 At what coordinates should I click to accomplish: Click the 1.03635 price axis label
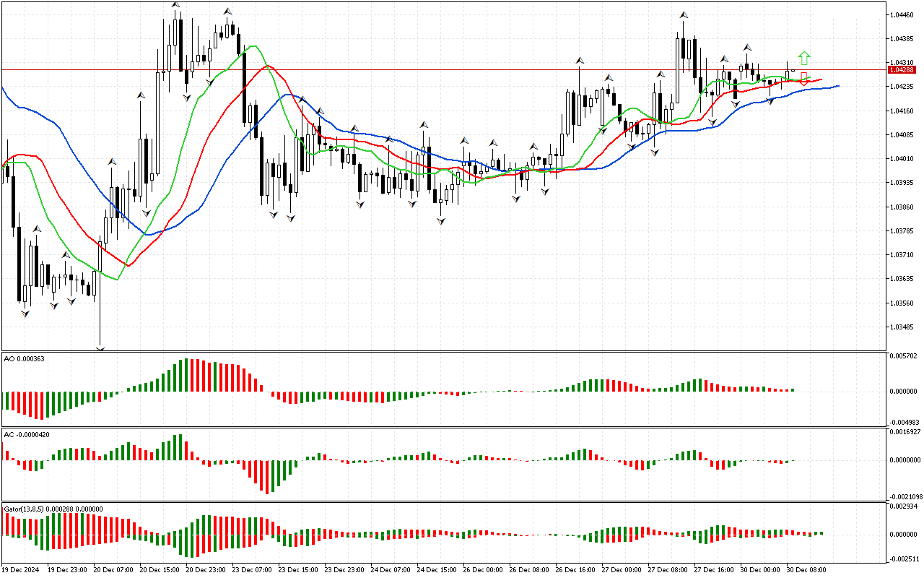coord(903,278)
